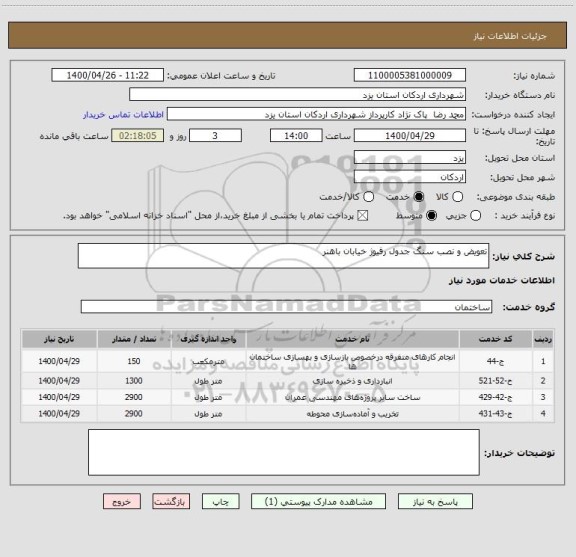Click the delivery city field اردکان
The height and width of the screenshot is (557, 576).
410,177
